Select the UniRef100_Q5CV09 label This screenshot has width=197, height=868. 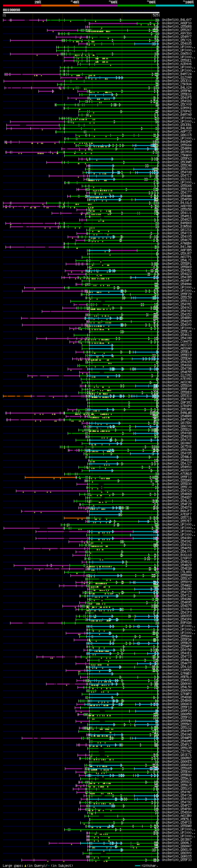click(x=177, y=104)
